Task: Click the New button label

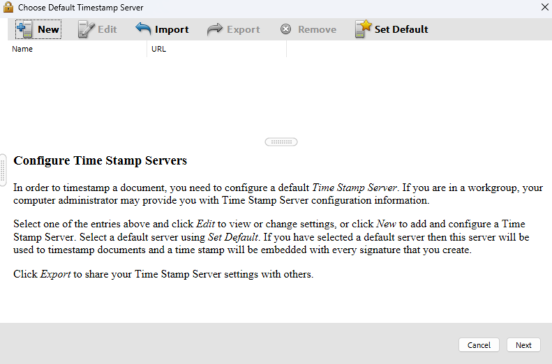Action: tap(48, 29)
